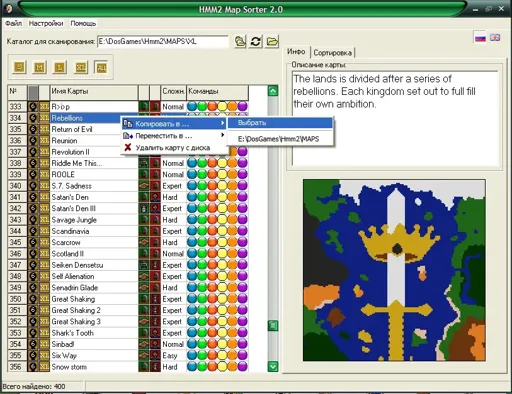Image resolution: width=512 pixels, height=394 pixels.
Task: Click the scroll down arrow of map list
Action: pos(273,366)
